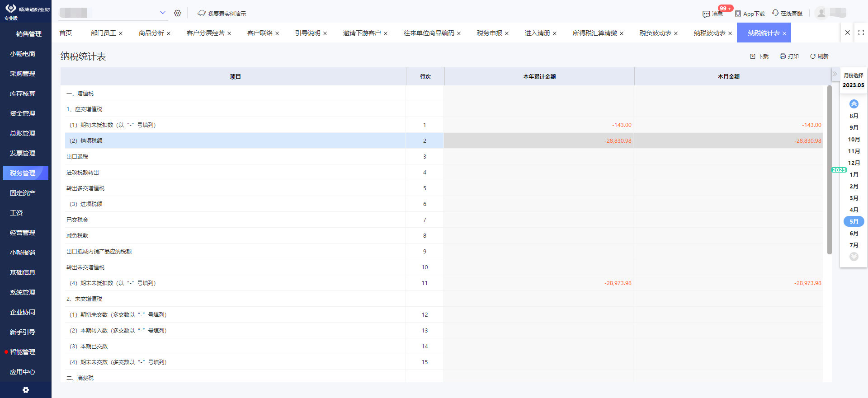
Task: Close the 商品分析 tab
Action: (169, 33)
